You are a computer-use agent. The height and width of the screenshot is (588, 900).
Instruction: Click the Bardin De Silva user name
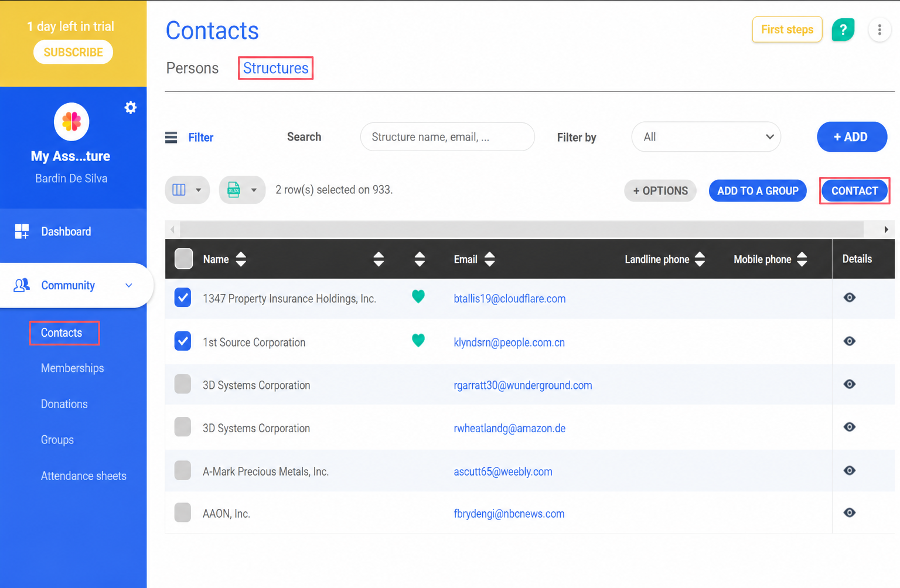(x=71, y=179)
